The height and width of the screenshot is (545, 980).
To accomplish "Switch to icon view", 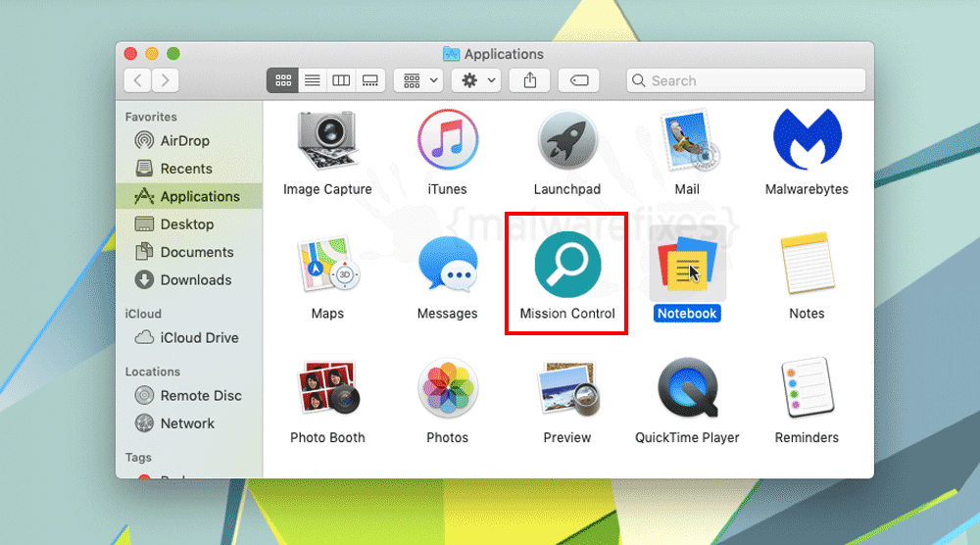I will click(x=283, y=80).
